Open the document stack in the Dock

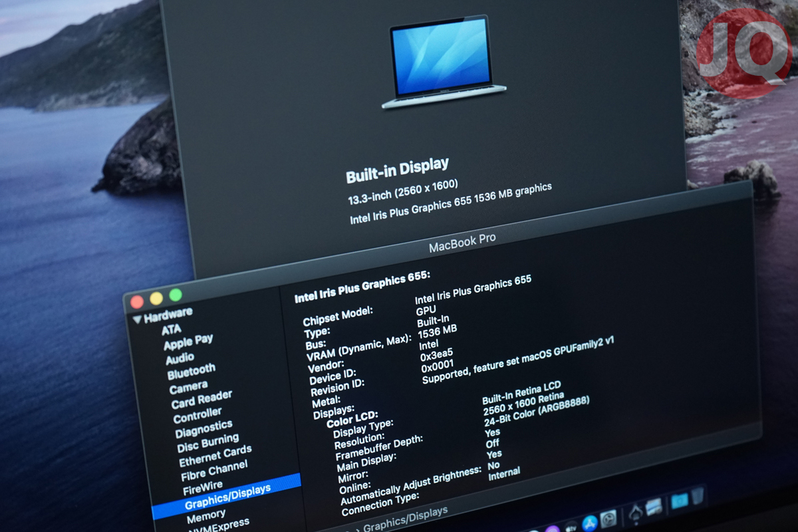click(x=654, y=506)
